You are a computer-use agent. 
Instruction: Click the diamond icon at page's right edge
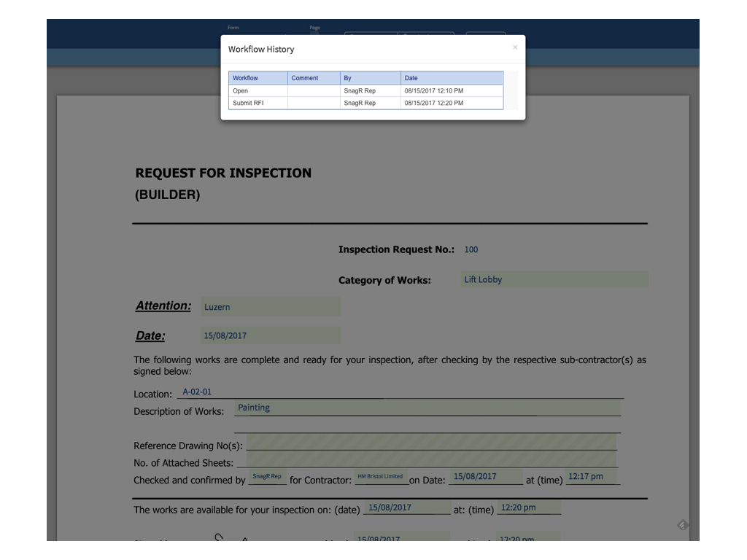683,525
